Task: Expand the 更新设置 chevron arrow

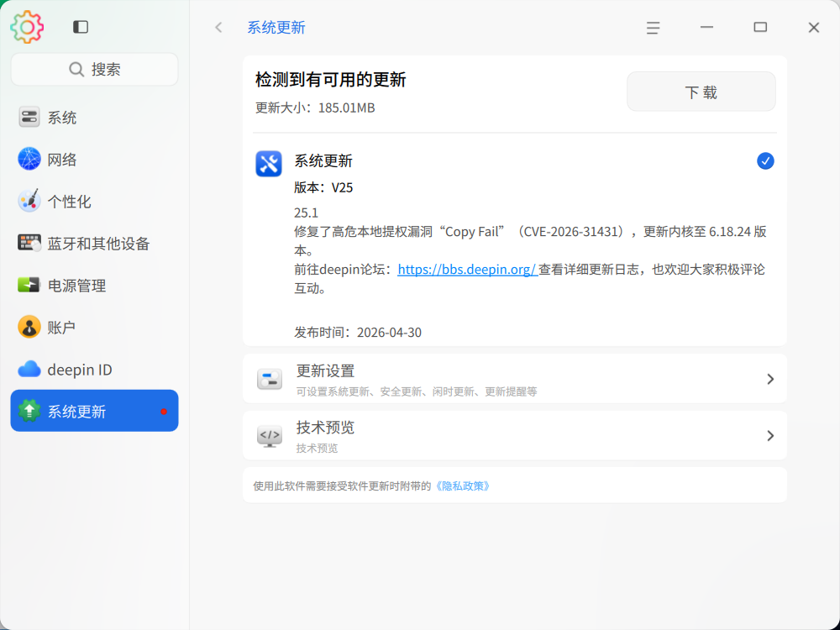Action: (x=769, y=379)
